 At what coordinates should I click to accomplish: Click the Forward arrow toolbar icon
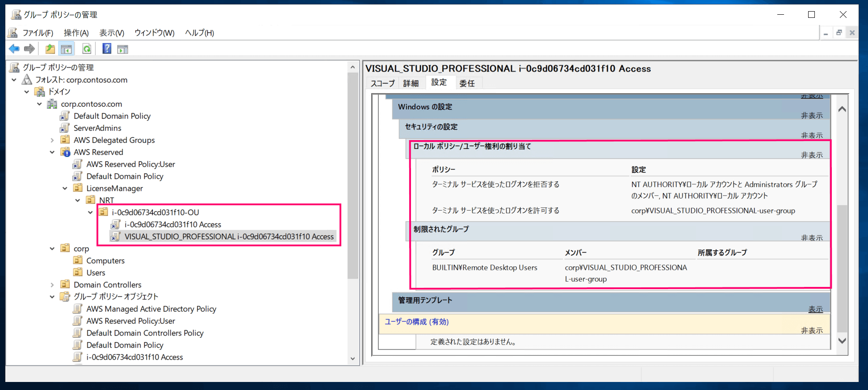pos(29,49)
